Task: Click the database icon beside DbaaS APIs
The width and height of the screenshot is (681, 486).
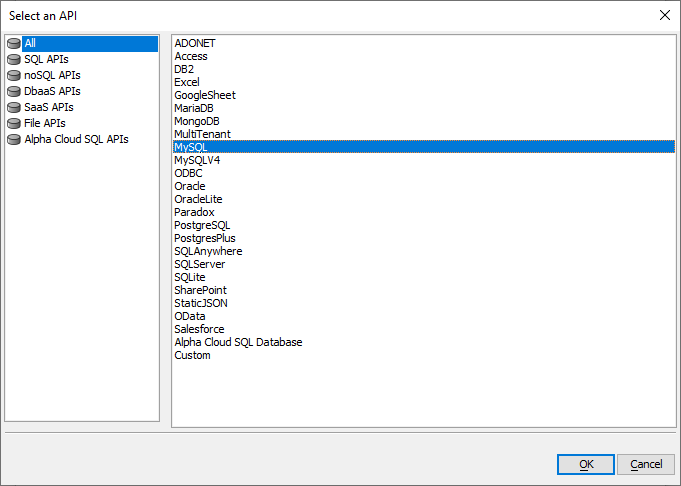Action: point(14,92)
